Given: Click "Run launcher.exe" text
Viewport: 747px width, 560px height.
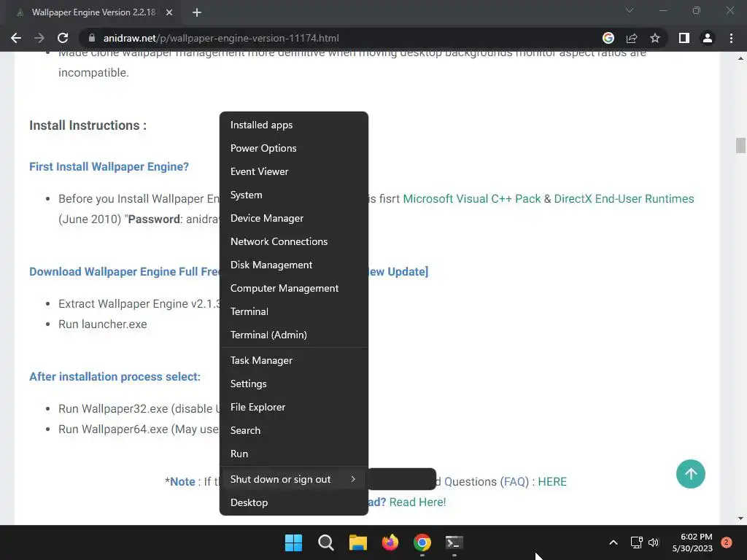Looking at the screenshot, I should [102, 324].
